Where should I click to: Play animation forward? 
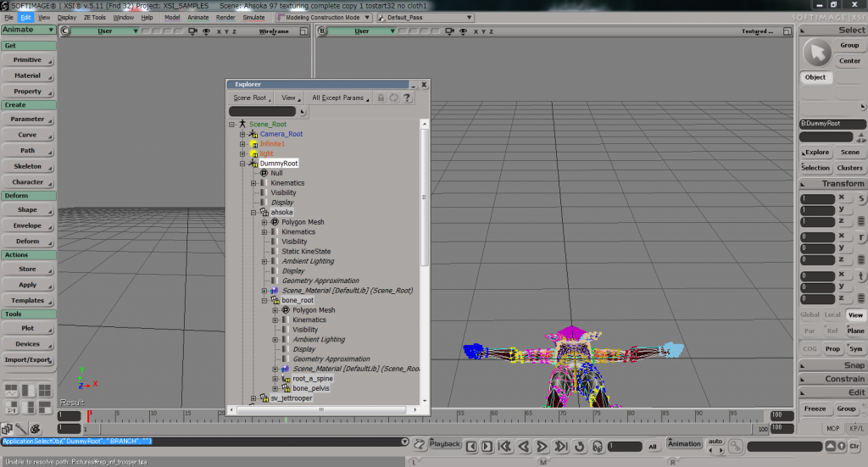click(542, 447)
